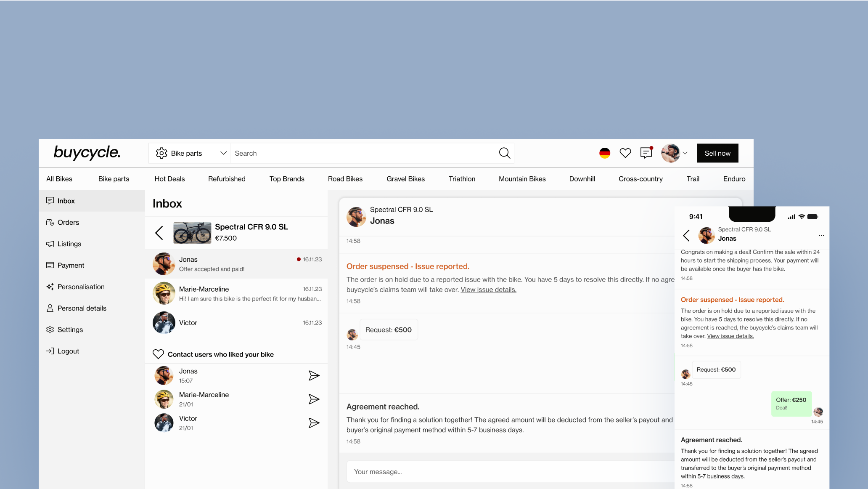Click the Sell now button
This screenshot has height=489, width=868.
717,153
